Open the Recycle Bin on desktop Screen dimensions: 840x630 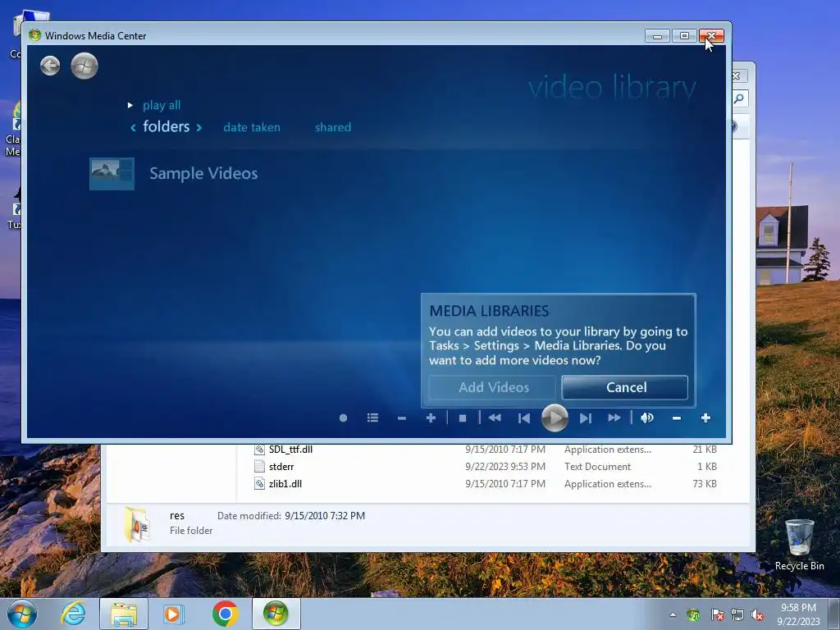pyautogui.click(x=799, y=545)
